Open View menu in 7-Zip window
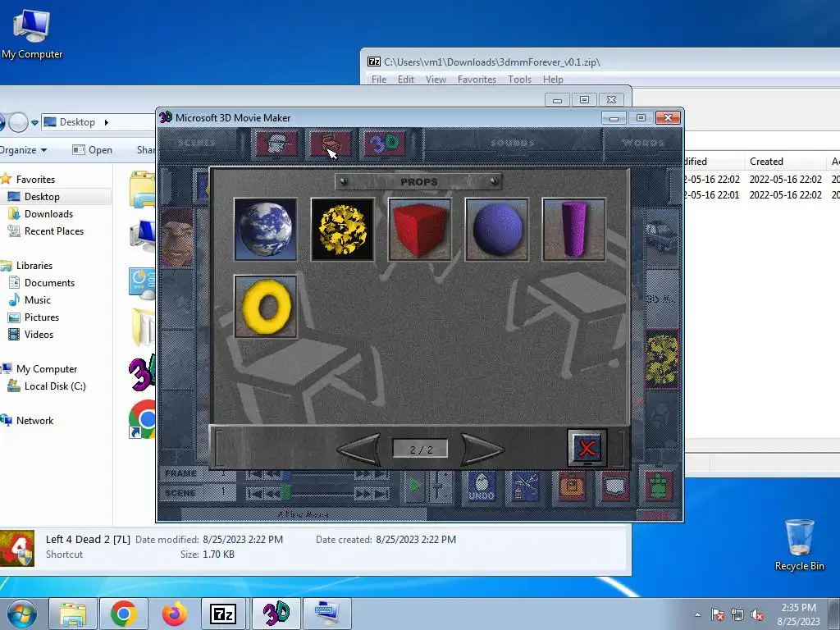 (436, 80)
